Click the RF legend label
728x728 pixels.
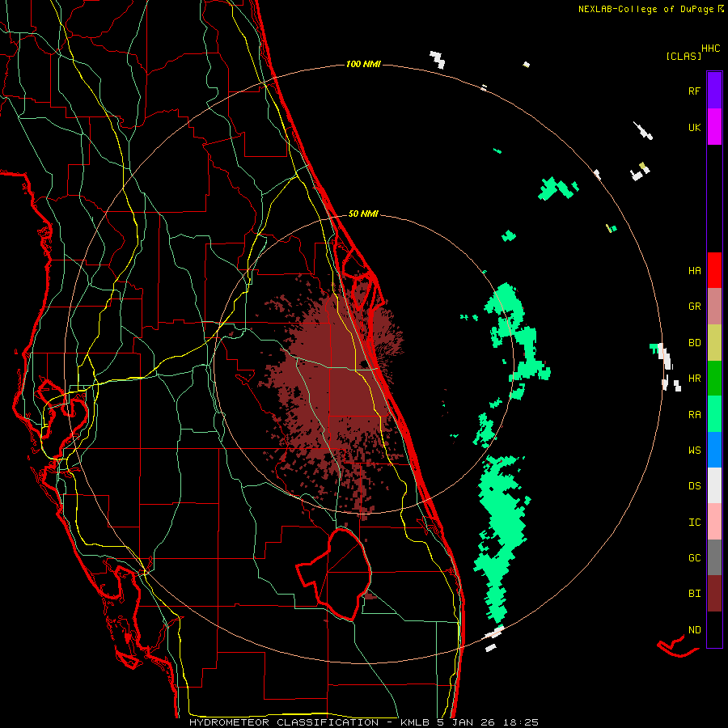[694, 91]
